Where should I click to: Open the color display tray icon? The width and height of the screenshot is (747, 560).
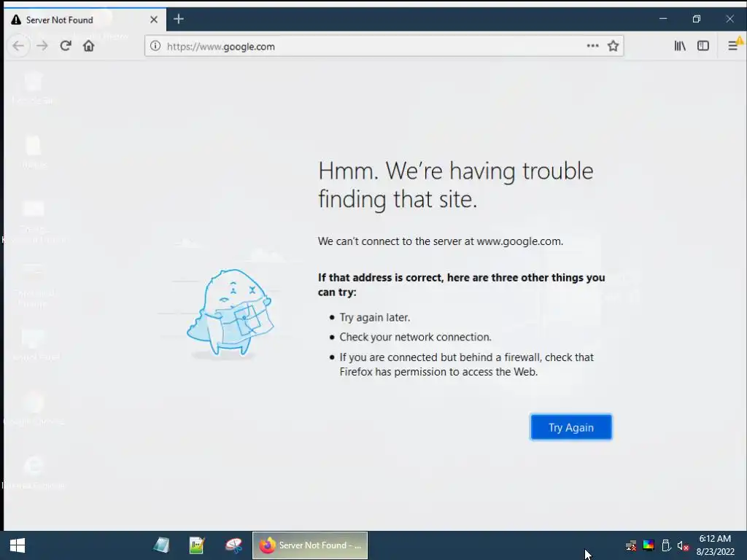649,545
